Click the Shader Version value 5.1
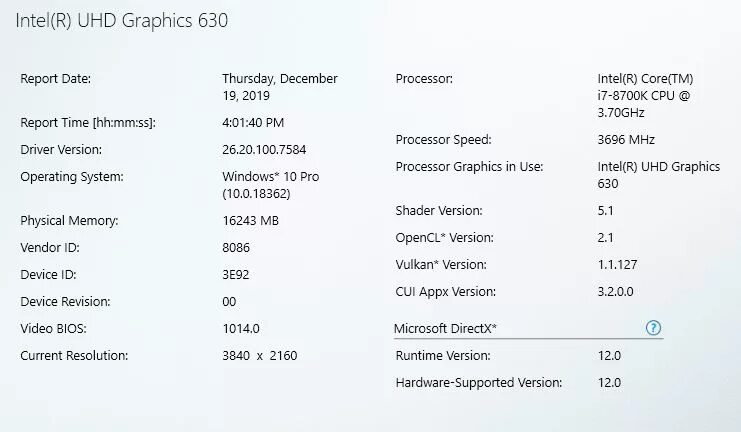 point(605,211)
